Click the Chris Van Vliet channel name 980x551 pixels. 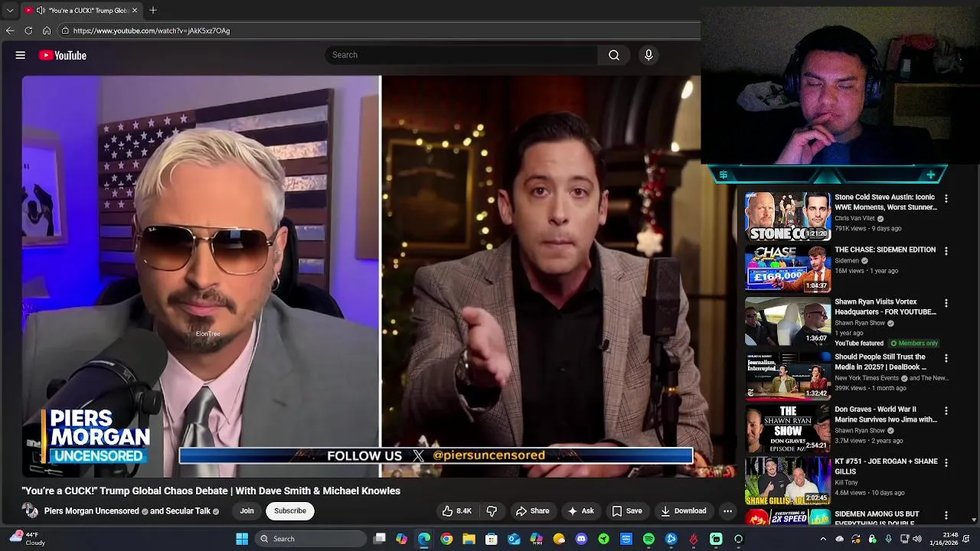(854, 218)
